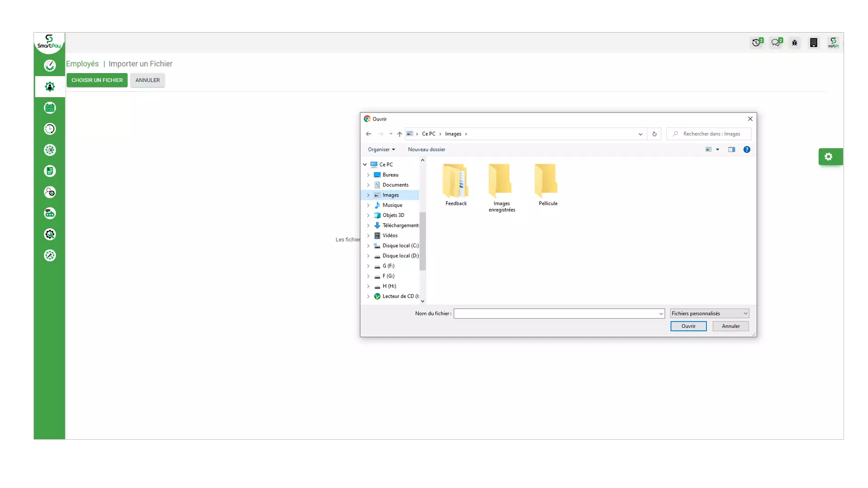
Task: Select Objets 3D in navigation tree
Action: (x=393, y=215)
